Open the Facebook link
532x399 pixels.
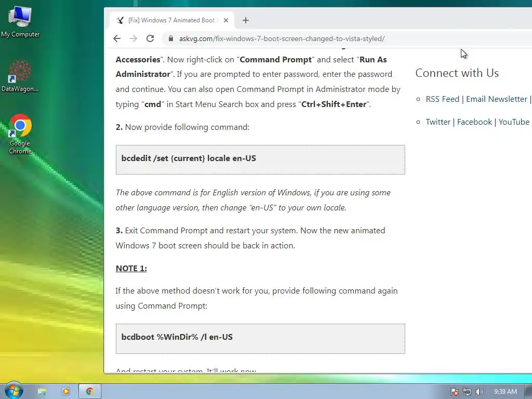pos(474,122)
